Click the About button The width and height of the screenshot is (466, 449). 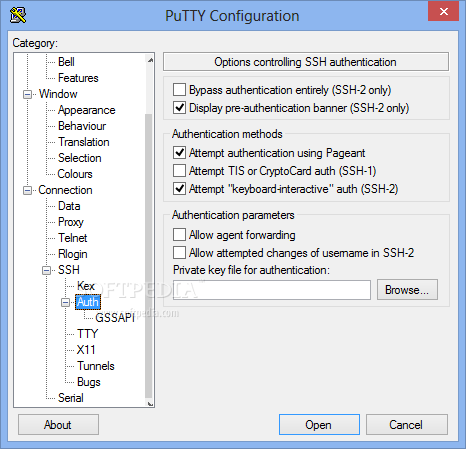tap(58, 425)
